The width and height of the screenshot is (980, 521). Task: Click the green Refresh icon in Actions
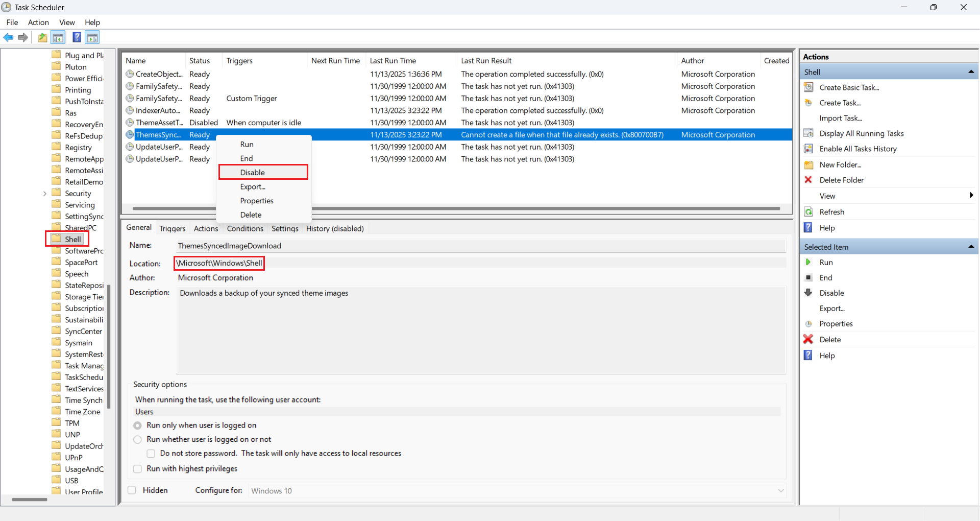coord(808,212)
